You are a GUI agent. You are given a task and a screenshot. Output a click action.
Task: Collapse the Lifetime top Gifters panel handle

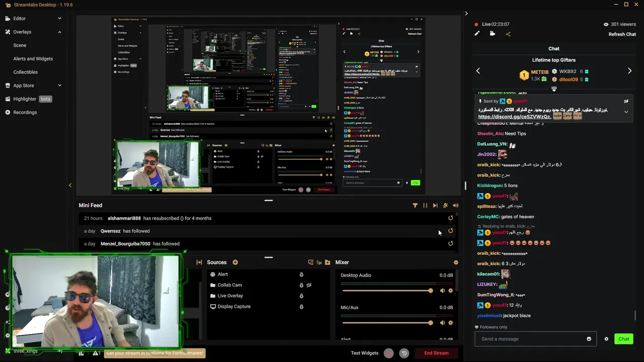pyautogui.click(x=554, y=89)
